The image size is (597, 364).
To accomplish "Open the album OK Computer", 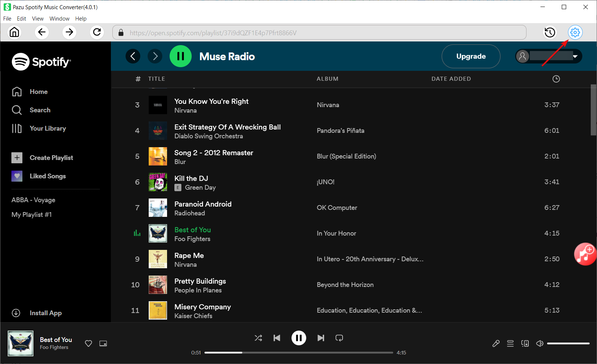I will (337, 208).
